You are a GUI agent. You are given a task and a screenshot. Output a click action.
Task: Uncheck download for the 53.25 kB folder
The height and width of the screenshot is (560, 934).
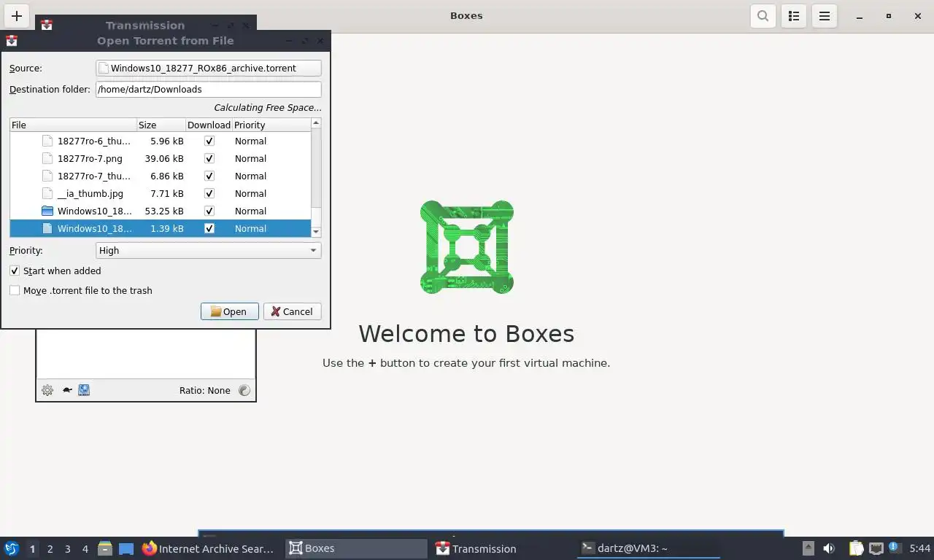click(209, 211)
